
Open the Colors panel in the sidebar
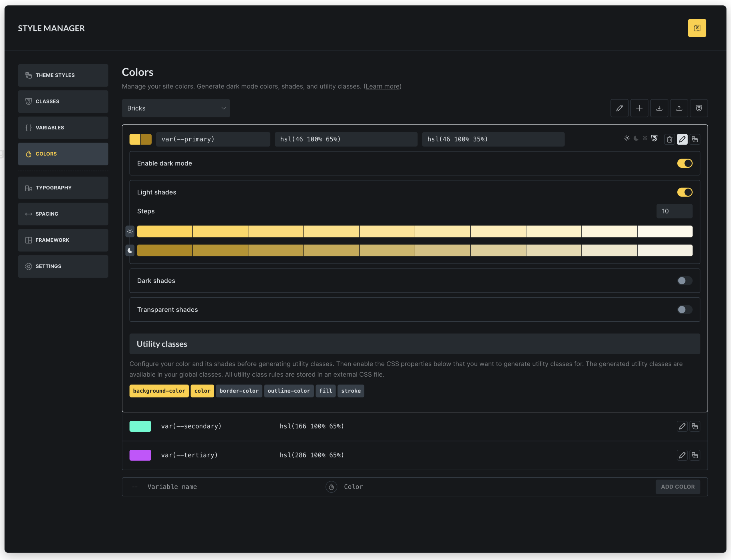(x=63, y=154)
